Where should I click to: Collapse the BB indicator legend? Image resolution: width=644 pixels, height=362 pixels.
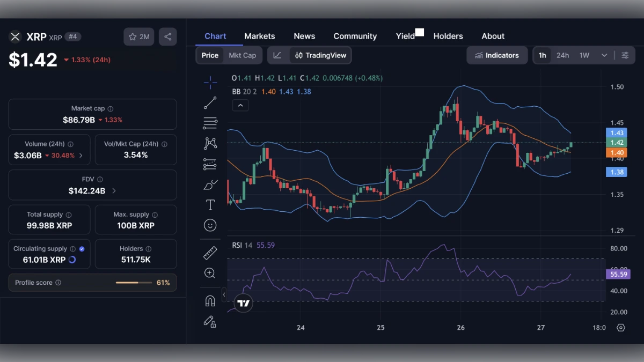240,105
